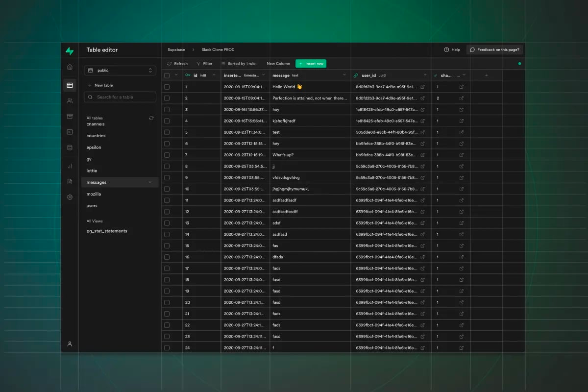Open the public schema dropdown
The image size is (588, 392).
point(120,71)
